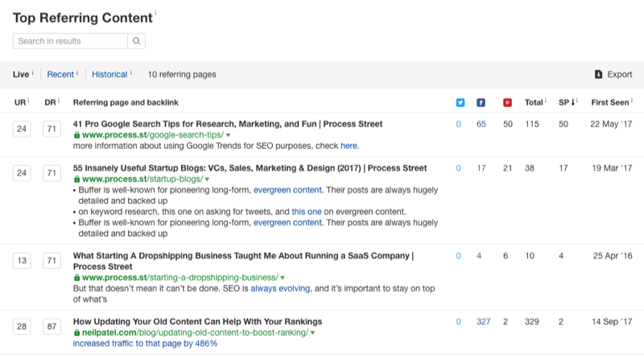Click the info icon next to Top Referring Content
The width and height of the screenshot is (644, 356).
[155, 13]
